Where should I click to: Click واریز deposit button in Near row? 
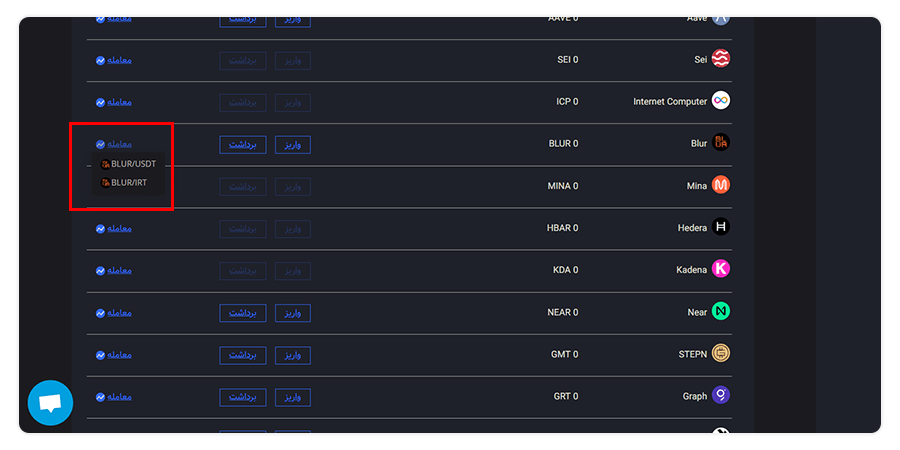pyautogui.click(x=293, y=313)
